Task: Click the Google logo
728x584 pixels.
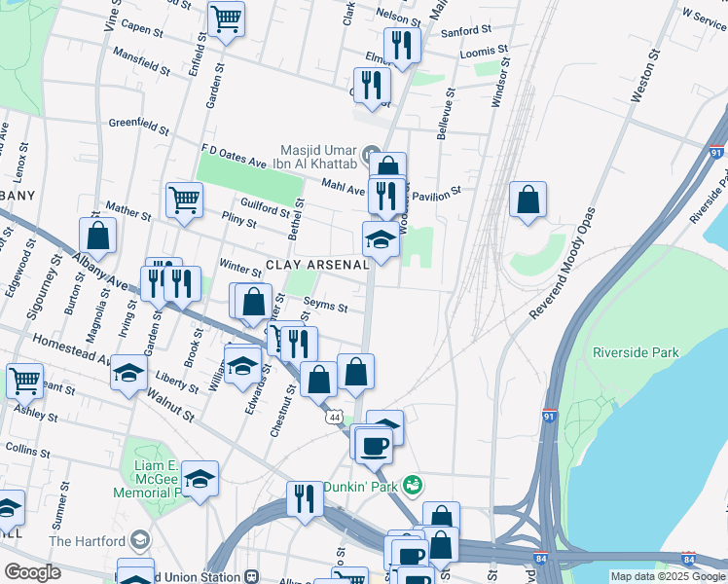Action: coord(32,573)
